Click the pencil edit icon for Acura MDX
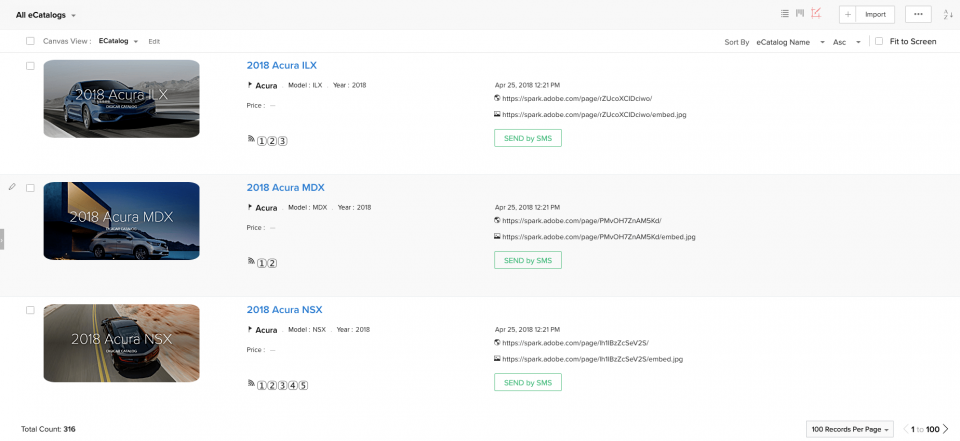960x441 pixels. 12,187
